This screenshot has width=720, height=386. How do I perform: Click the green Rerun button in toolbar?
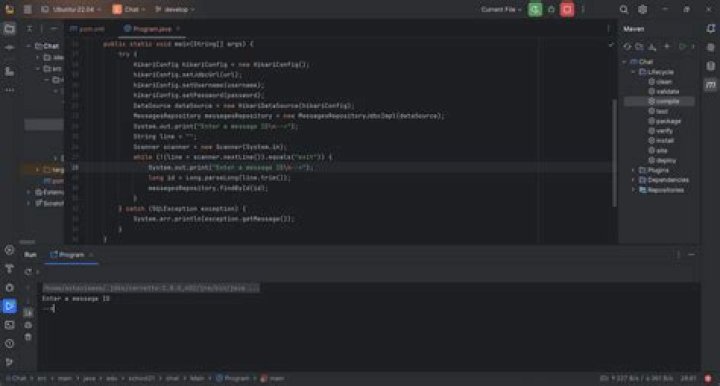[535, 9]
